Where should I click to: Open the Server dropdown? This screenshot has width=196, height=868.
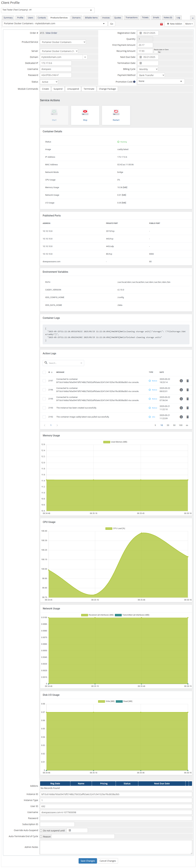point(59,51)
